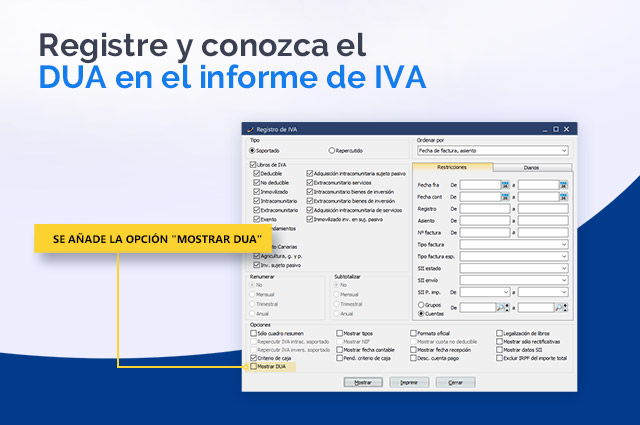This screenshot has height=425, width=640.
Task: Open calendar for Fecha cont start date
Action: point(506,197)
